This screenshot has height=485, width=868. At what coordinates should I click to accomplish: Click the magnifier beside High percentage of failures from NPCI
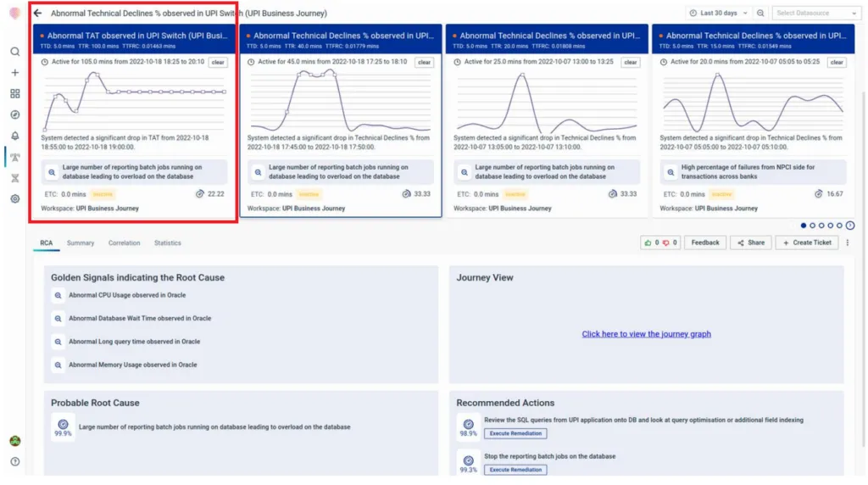(670, 172)
